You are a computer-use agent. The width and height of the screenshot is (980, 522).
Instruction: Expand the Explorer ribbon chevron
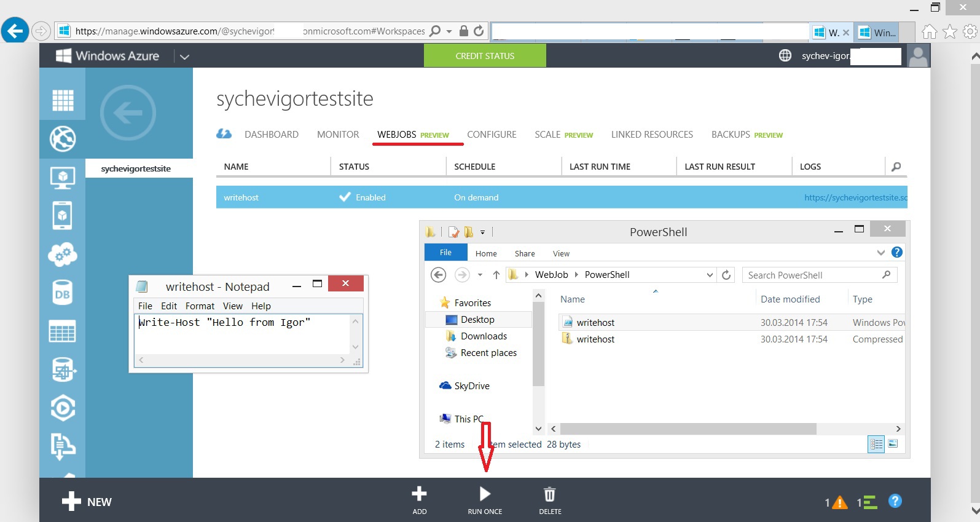coord(881,252)
